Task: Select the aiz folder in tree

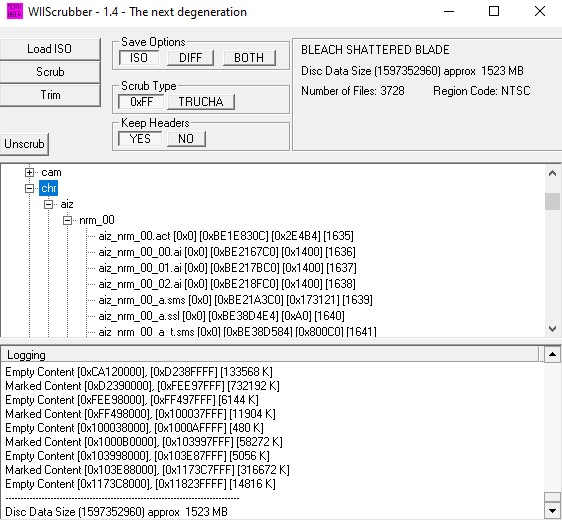Action: click(67, 204)
